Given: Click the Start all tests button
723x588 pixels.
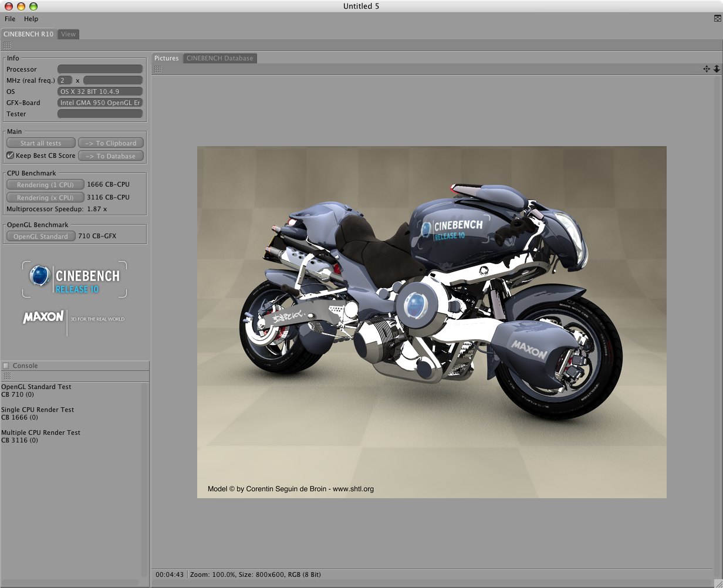Looking at the screenshot, I should coord(41,143).
